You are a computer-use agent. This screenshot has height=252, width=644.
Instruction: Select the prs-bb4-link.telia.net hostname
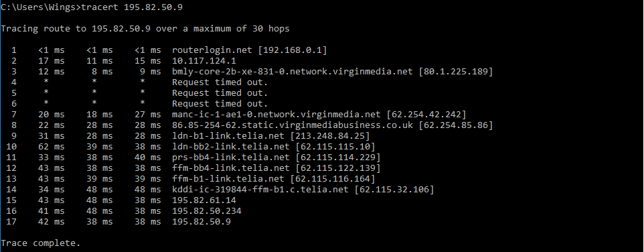[231, 157]
